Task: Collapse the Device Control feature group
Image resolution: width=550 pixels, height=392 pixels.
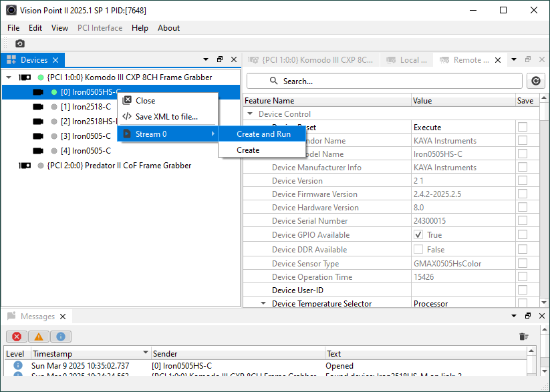Action: point(250,114)
